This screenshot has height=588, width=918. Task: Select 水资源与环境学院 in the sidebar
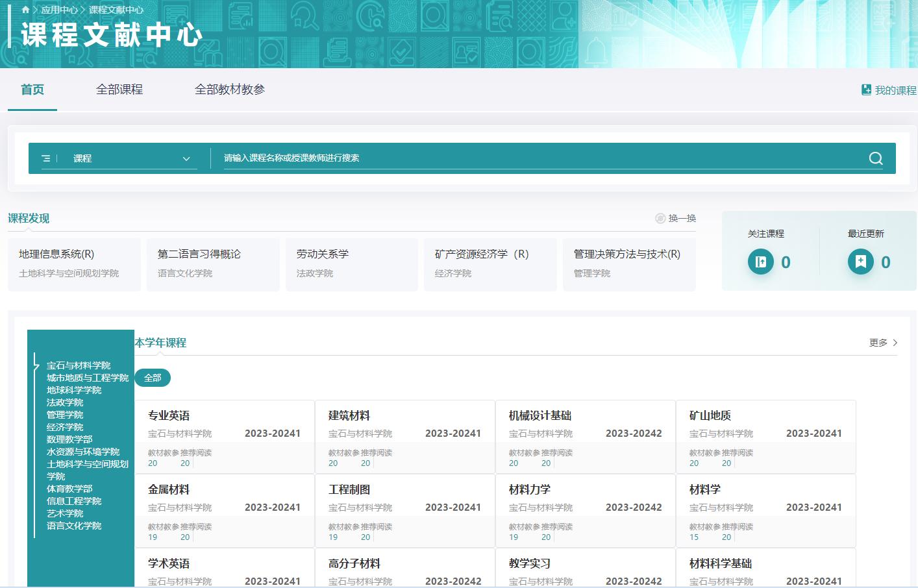pyautogui.click(x=83, y=452)
